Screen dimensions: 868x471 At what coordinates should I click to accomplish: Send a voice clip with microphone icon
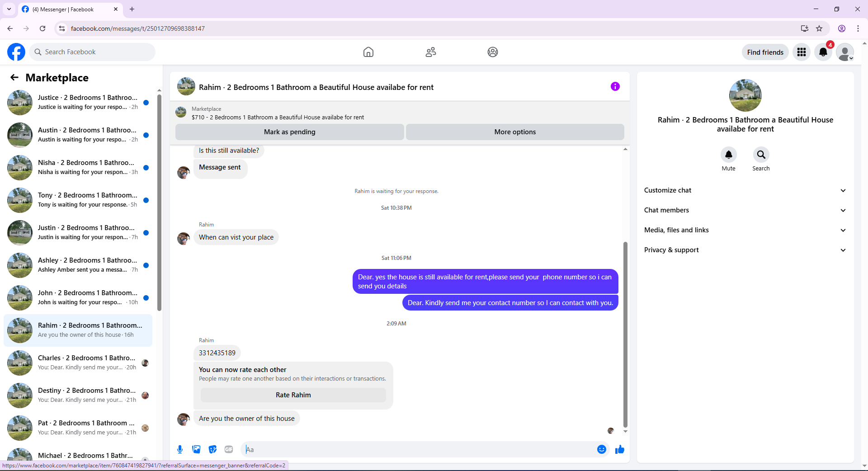click(x=180, y=449)
